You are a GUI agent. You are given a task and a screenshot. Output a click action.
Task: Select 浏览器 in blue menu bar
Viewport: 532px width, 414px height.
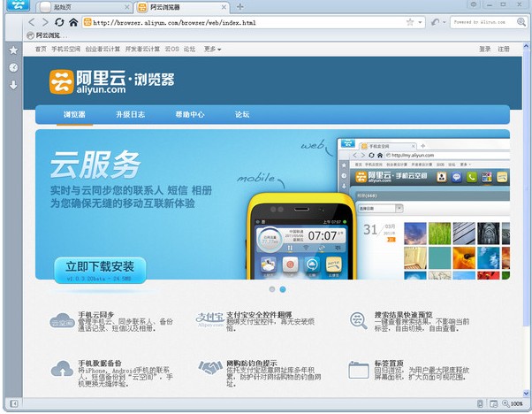click(x=74, y=114)
